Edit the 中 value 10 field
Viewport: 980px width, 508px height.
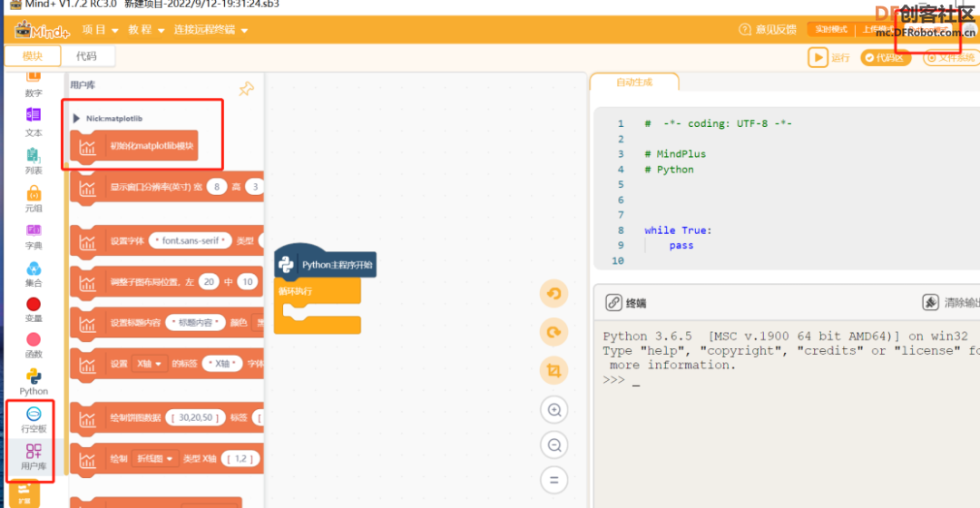248,282
